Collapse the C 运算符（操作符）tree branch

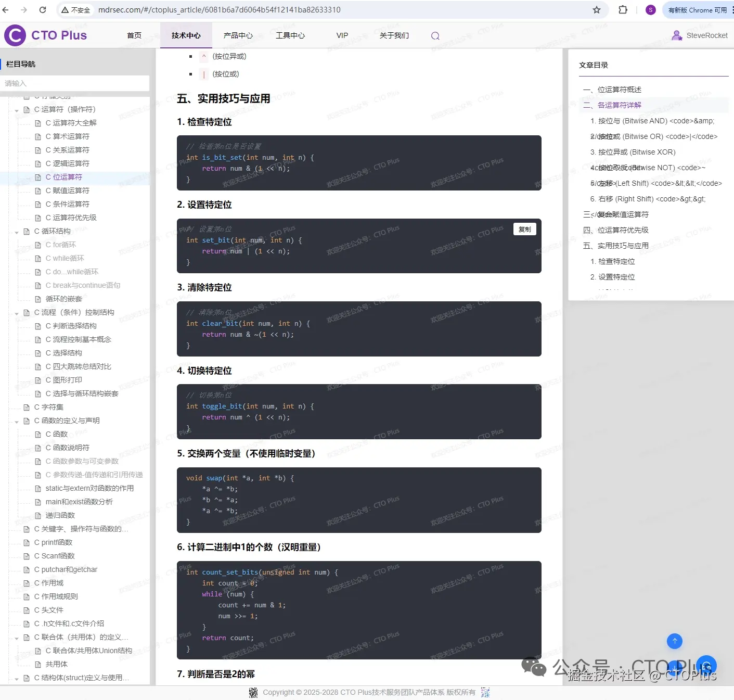click(17, 110)
